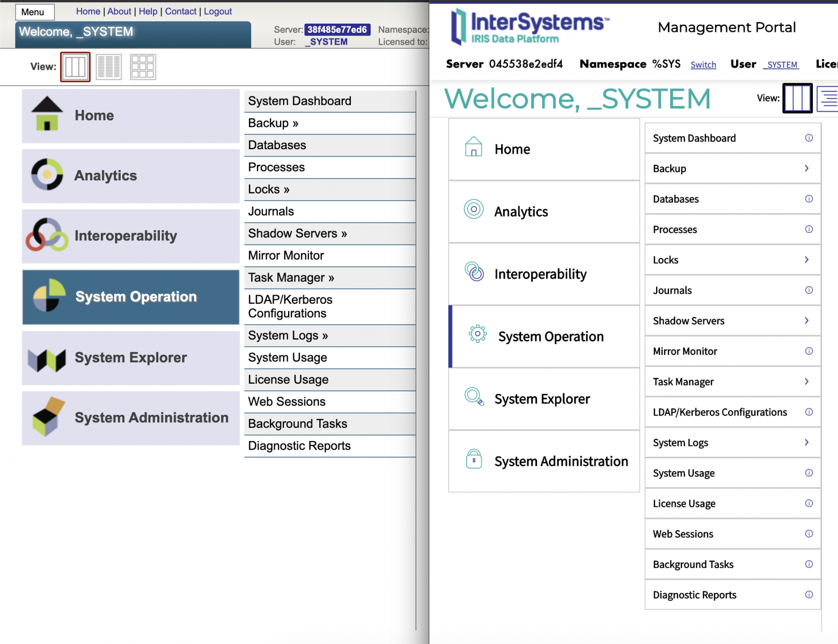
Task: Open System Usage in old portal
Action: 330,357
